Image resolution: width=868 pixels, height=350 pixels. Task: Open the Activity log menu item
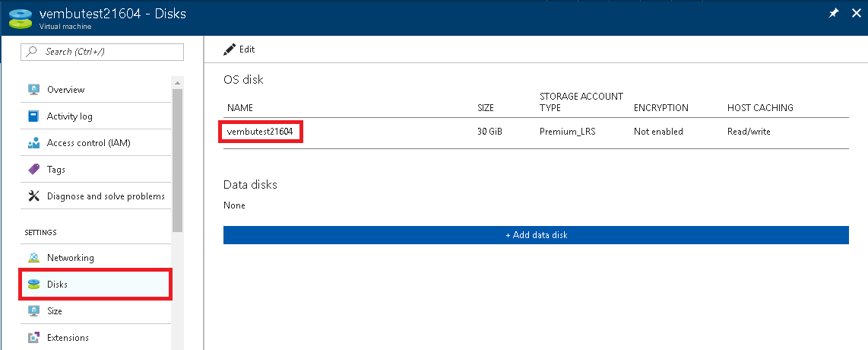[x=96, y=116]
